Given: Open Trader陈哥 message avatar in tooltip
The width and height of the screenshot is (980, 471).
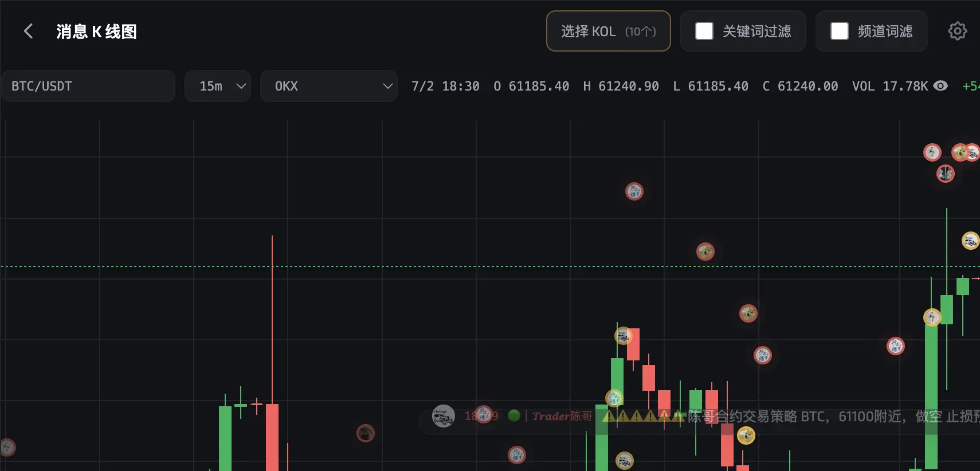Looking at the screenshot, I should [x=443, y=416].
